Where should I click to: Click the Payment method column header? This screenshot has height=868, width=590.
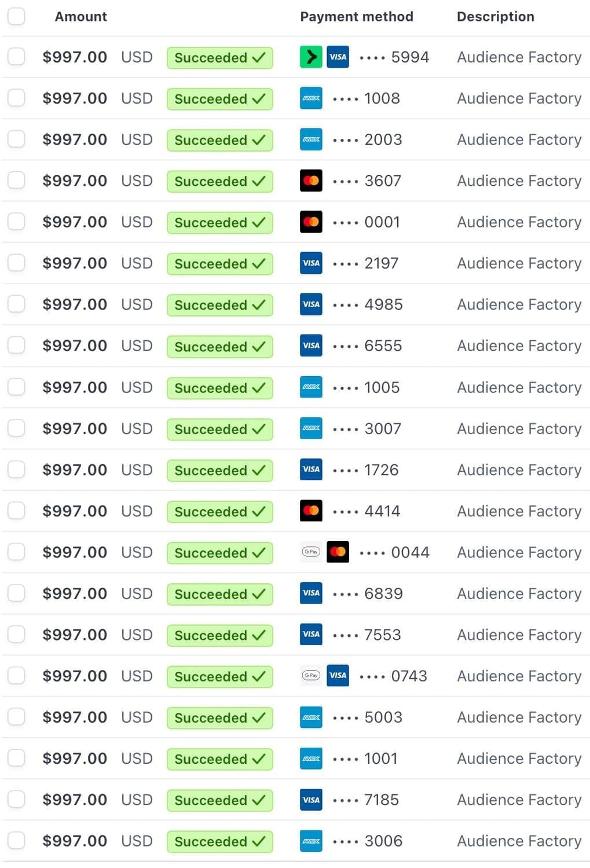click(x=357, y=16)
